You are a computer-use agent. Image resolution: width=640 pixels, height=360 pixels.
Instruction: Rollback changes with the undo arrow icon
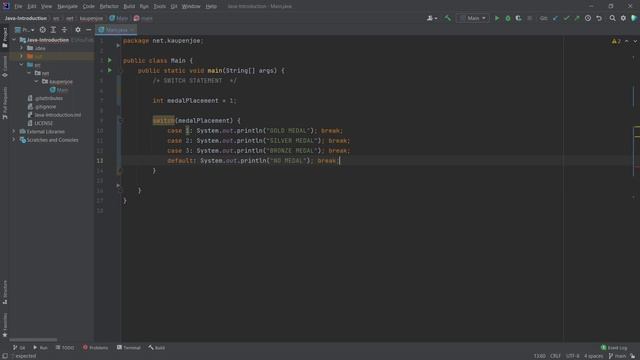tap(599, 18)
